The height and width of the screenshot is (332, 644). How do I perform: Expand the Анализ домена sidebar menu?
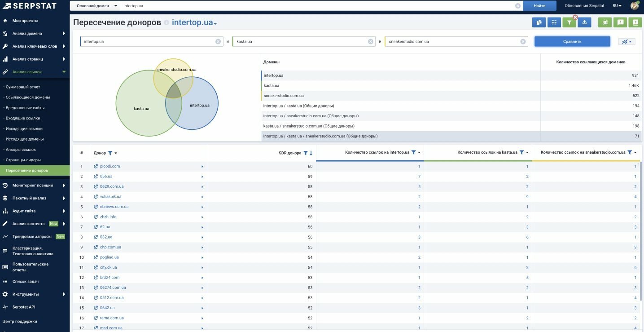(35, 33)
